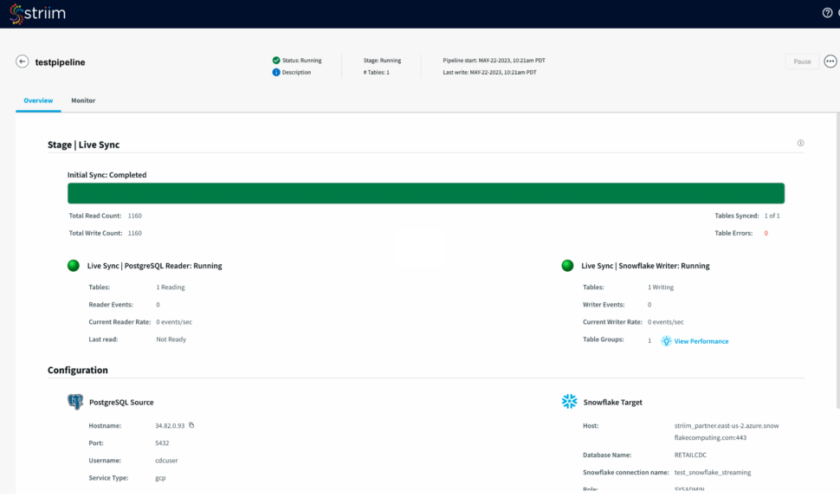Click the Initial Sync progress bar

pos(425,193)
